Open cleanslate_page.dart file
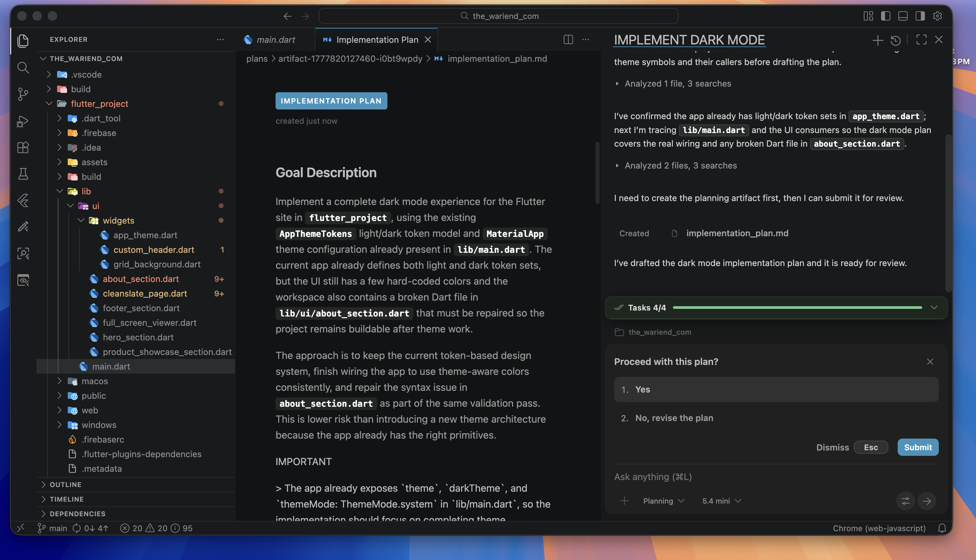This screenshot has height=560, width=976. [x=145, y=294]
